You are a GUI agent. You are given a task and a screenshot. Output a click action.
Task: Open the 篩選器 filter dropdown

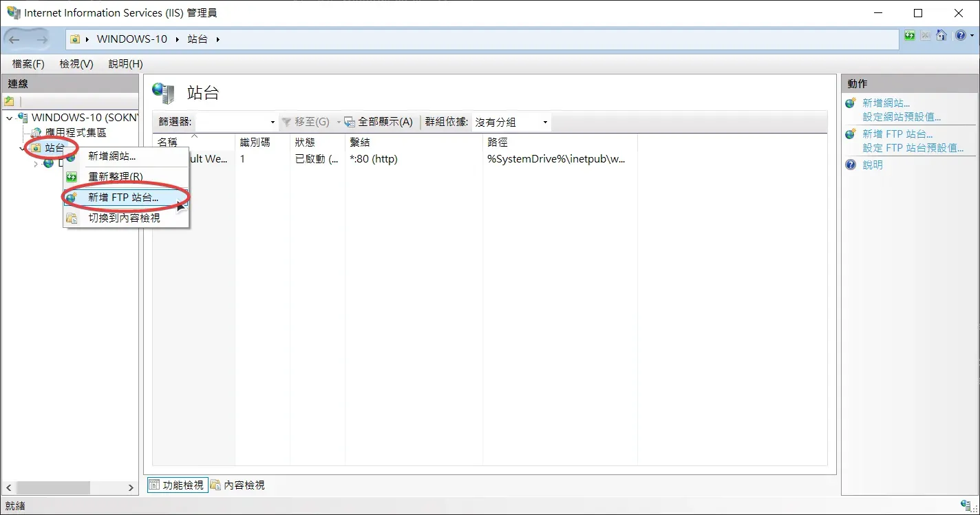coord(273,123)
